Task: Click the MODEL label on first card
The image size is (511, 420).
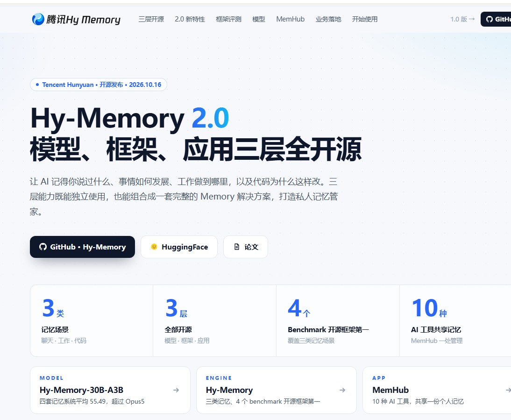Action: (51, 378)
